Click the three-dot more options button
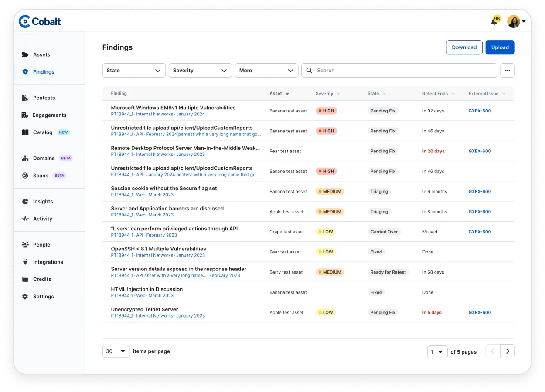Viewport: 545px width, 392px height. (x=507, y=71)
